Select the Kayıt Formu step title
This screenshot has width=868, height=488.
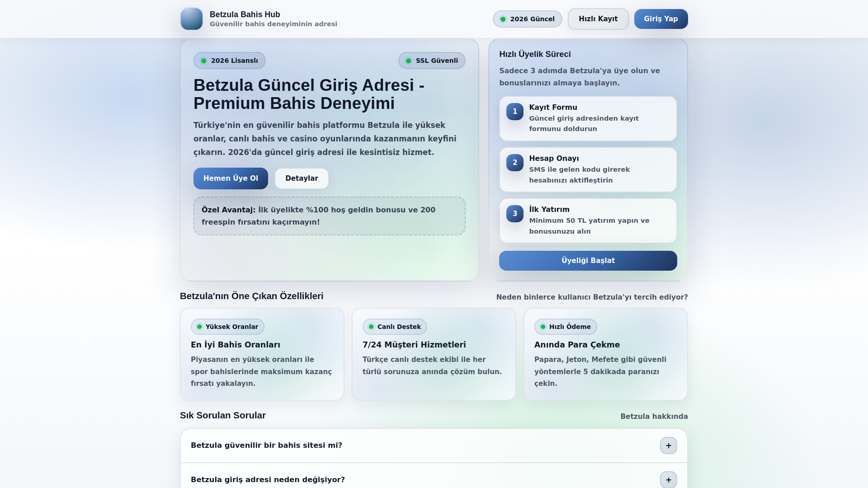[553, 108]
